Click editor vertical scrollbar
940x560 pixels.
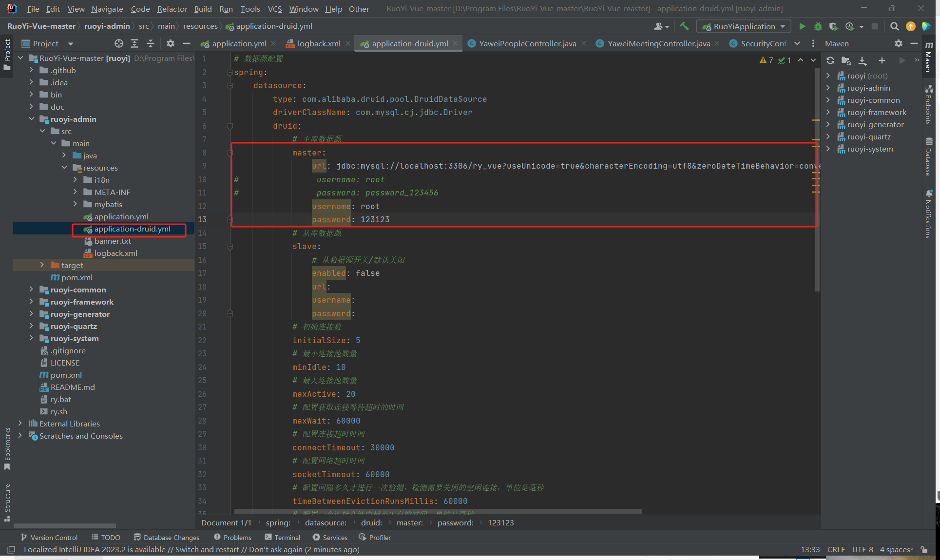click(817, 180)
